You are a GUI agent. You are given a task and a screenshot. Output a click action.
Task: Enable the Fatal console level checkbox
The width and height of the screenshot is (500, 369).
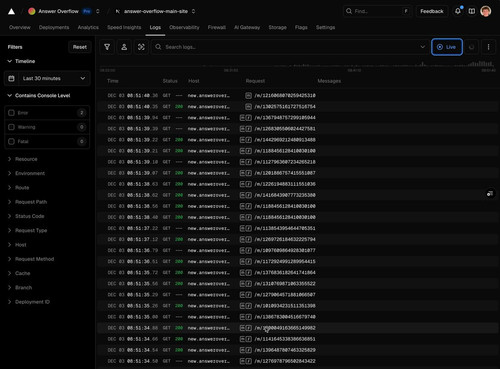pos(11,141)
